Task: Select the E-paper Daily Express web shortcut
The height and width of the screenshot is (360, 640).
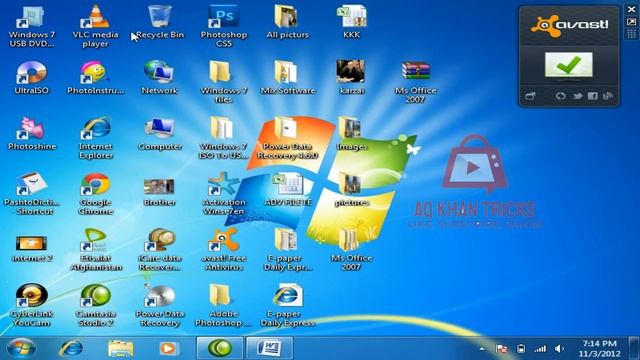Action: pyautogui.click(x=287, y=305)
